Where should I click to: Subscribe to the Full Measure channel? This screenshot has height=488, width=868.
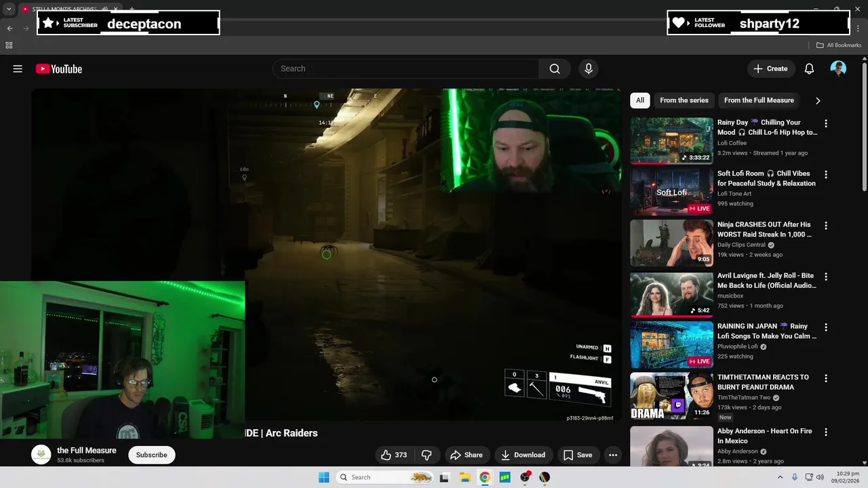(x=151, y=455)
